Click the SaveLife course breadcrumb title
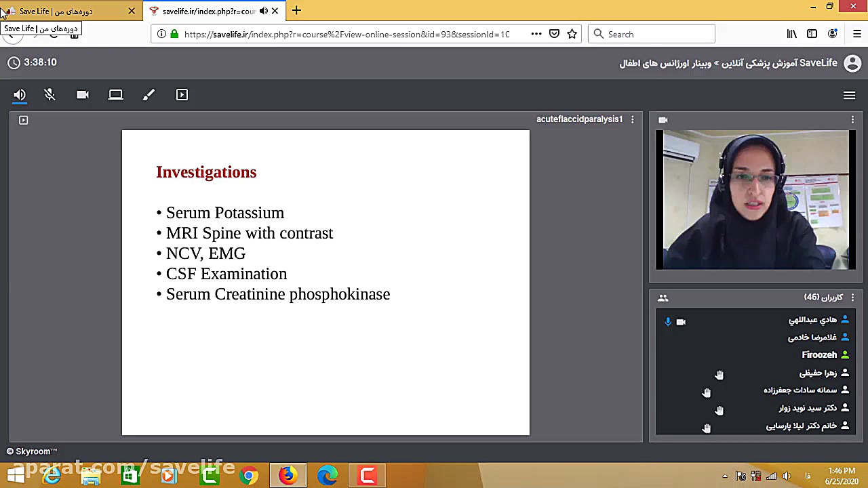The width and height of the screenshot is (868, 488). point(728,63)
